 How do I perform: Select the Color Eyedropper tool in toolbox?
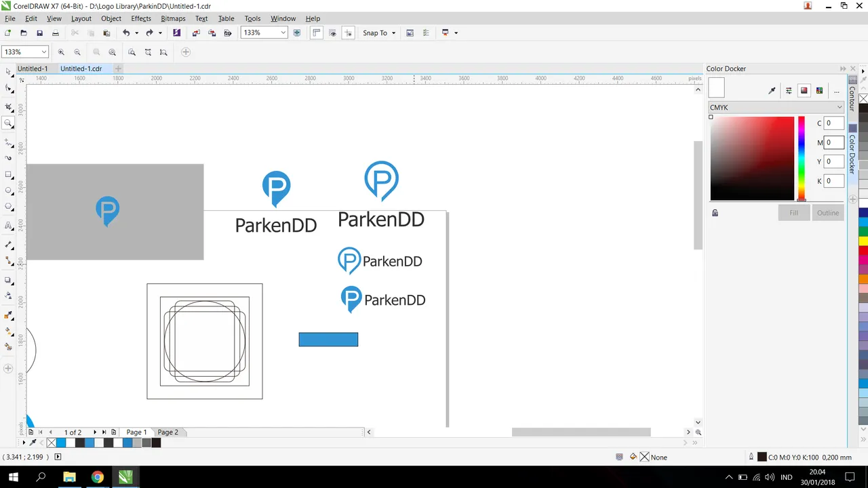click(x=8, y=315)
